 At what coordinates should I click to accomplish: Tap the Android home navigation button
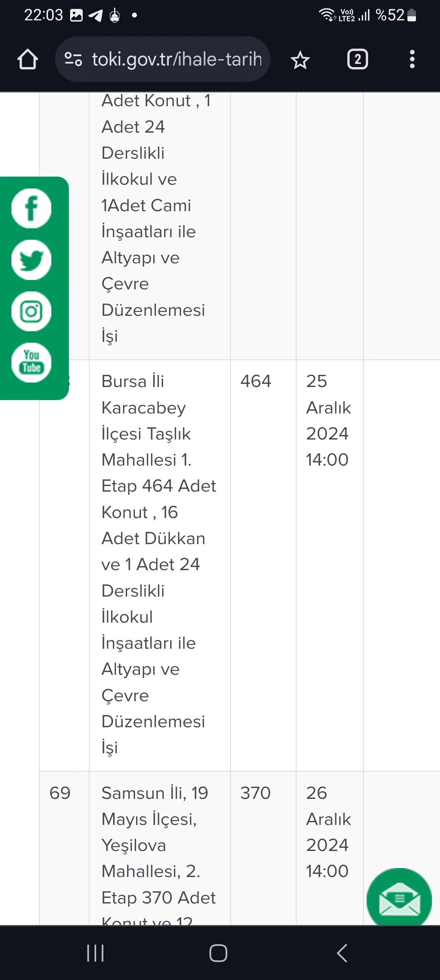[219, 952]
